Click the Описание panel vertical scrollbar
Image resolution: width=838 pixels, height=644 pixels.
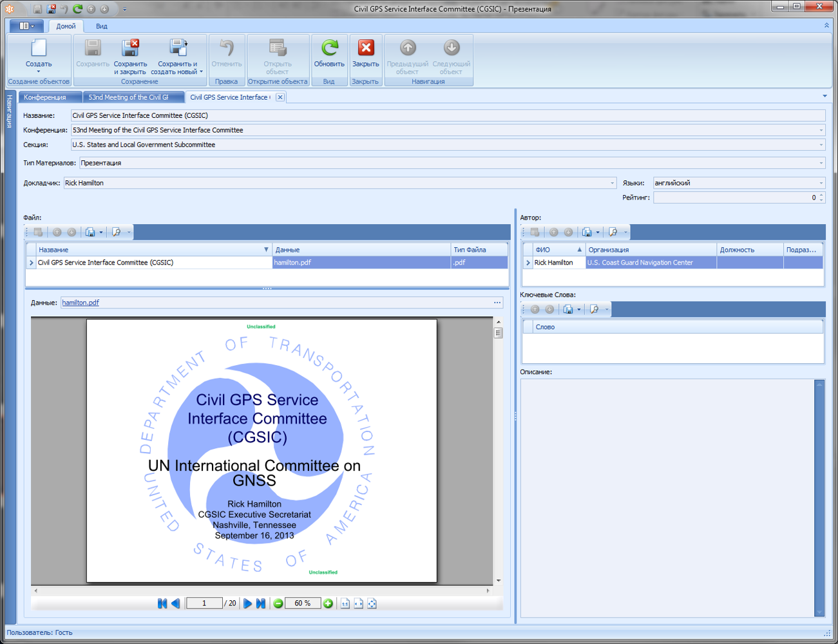(819, 498)
